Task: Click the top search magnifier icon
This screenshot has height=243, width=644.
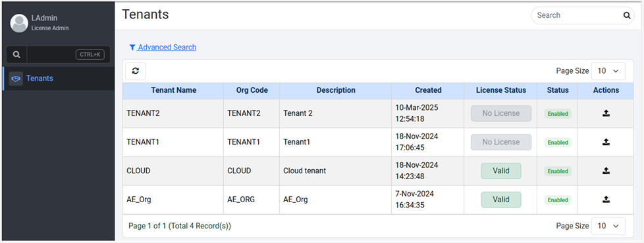Action: [x=627, y=16]
